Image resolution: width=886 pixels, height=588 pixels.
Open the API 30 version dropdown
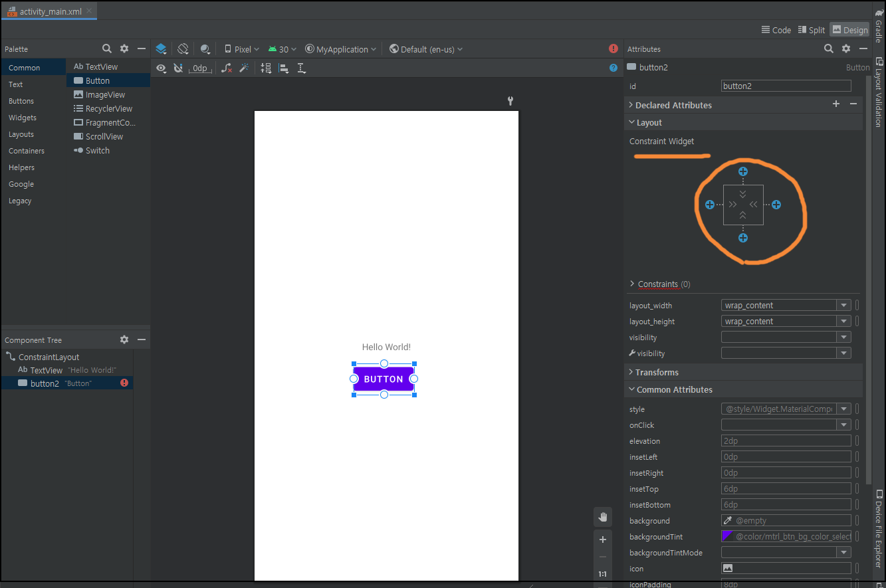[x=282, y=49]
